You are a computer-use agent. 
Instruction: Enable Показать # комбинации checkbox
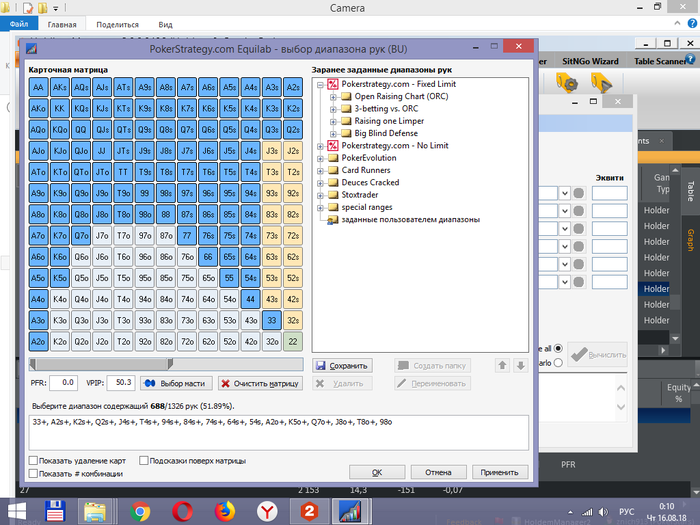[33, 473]
